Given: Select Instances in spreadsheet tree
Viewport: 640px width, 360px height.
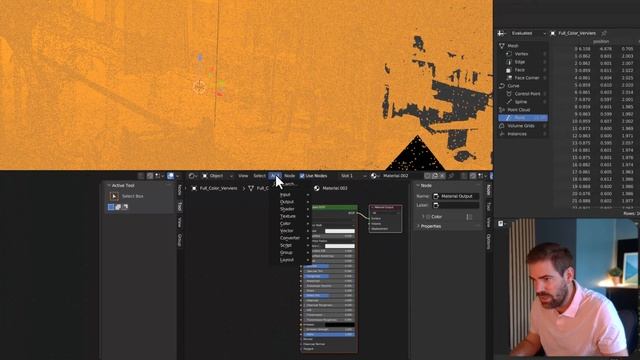Looking at the screenshot, I should pos(517,134).
